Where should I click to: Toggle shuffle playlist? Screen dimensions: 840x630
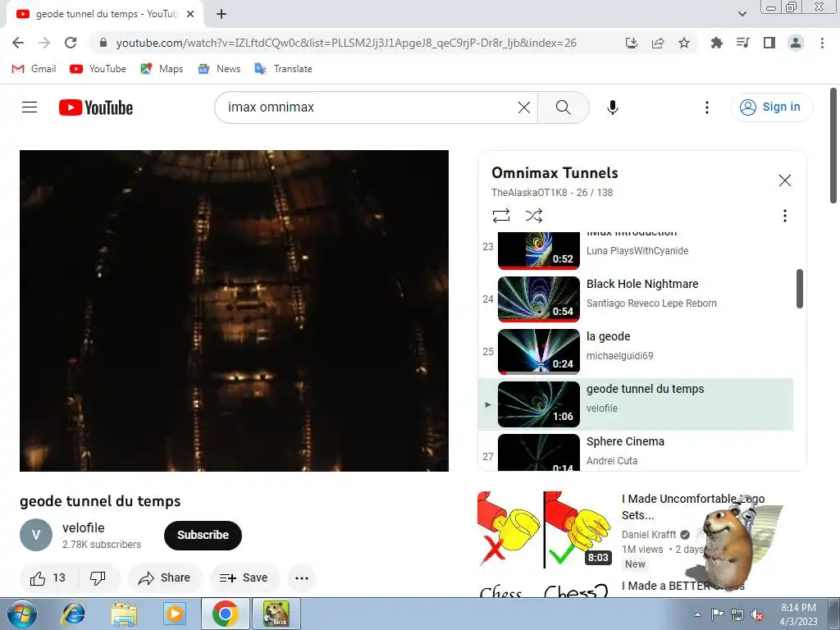[x=533, y=216]
